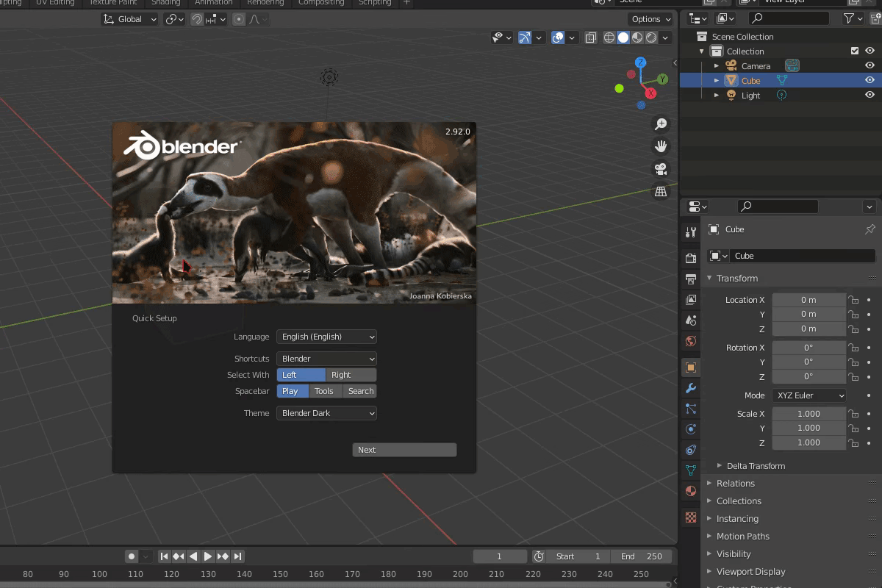Add a new workspace with plus tab
The width and height of the screenshot is (882, 588).
(407, 3)
